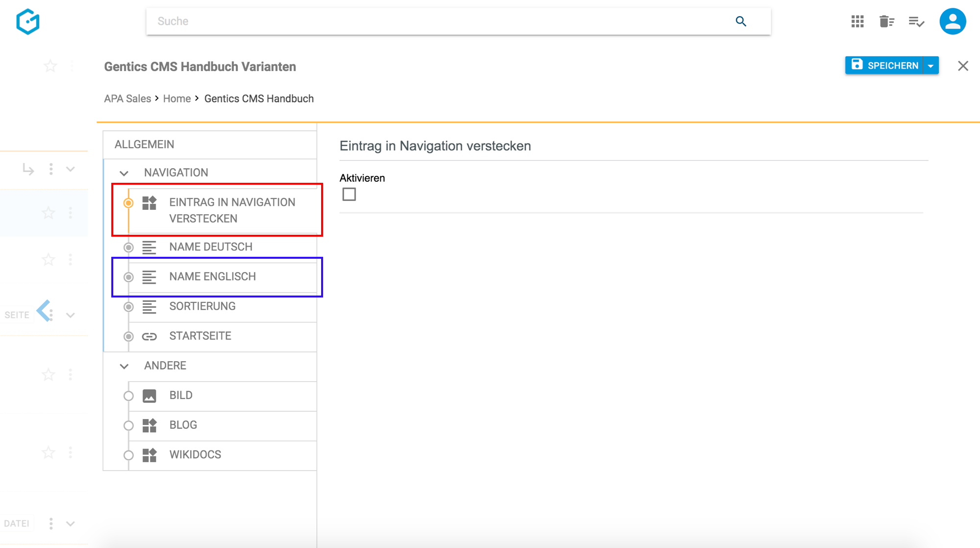This screenshot has height=548, width=980.
Task: Expand chevron beside the sub-folder arrow row
Action: point(71,170)
